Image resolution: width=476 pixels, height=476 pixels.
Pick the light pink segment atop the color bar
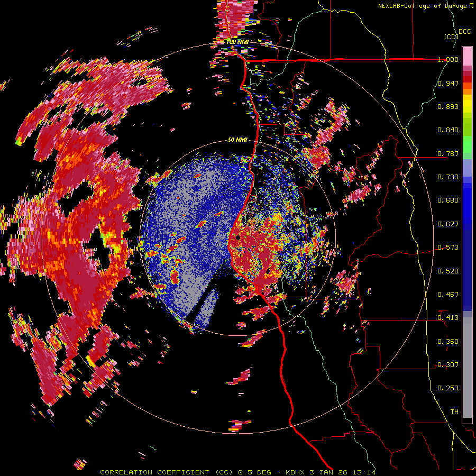[467, 57]
